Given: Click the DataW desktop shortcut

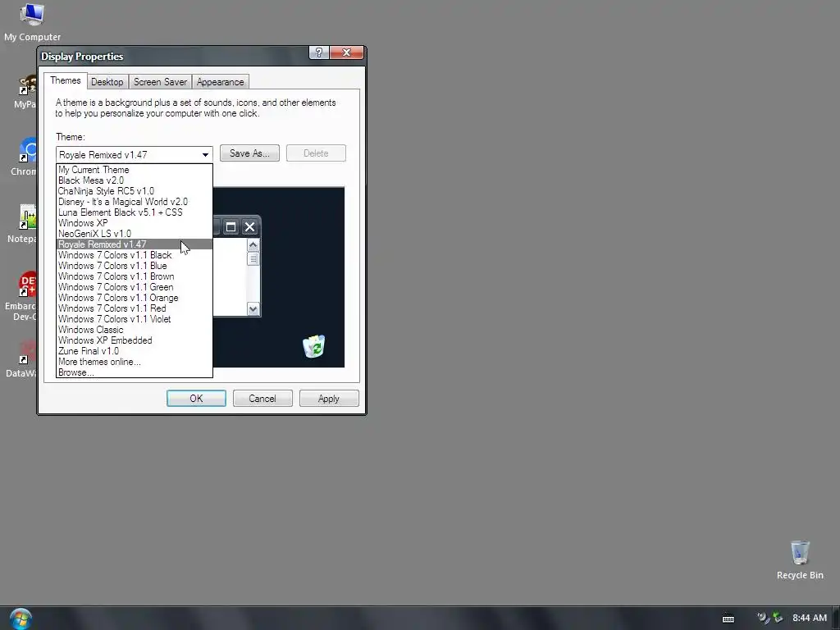Looking at the screenshot, I should point(21,359).
